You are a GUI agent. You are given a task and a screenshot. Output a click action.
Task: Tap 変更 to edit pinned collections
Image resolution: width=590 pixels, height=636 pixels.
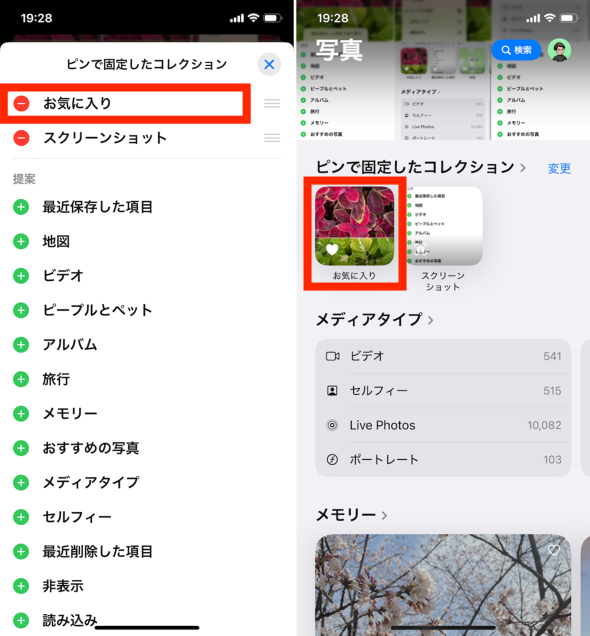pyautogui.click(x=559, y=168)
